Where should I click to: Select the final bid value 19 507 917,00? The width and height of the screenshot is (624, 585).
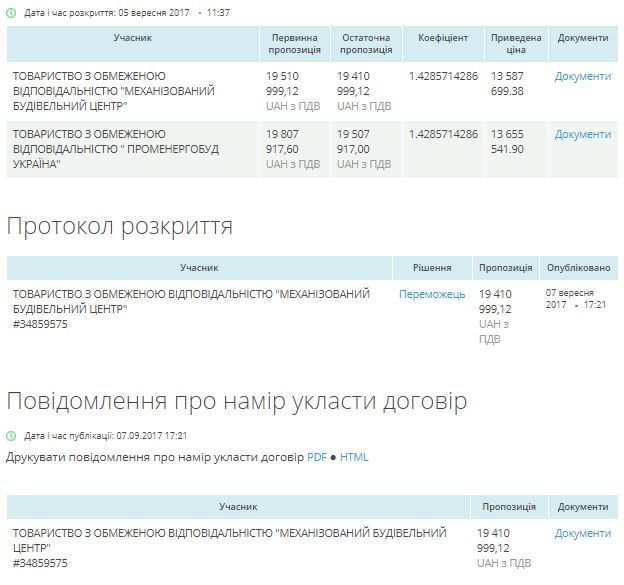[353, 142]
